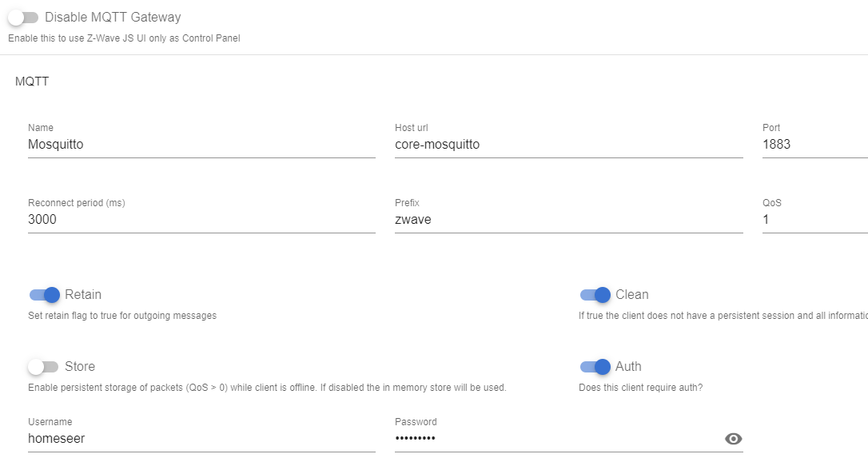Viewport: 868px width, 462px height.
Task: Click the Name field containing Mosquitto
Action: [x=201, y=145]
